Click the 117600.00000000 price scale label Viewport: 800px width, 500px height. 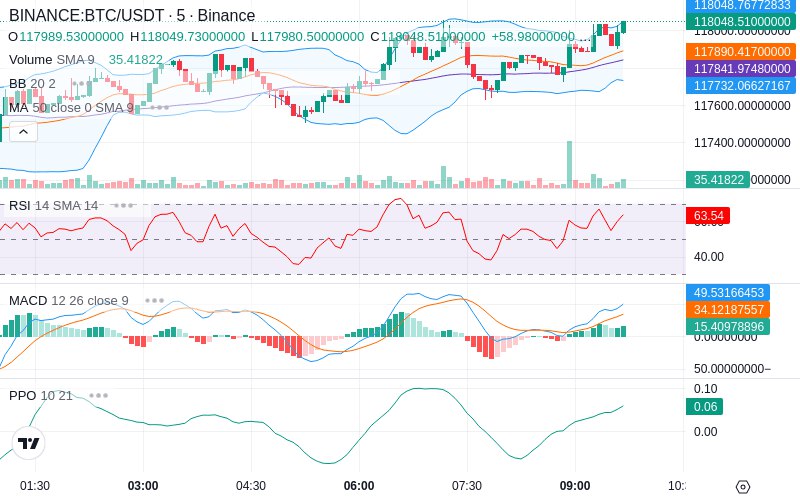click(x=742, y=106)
